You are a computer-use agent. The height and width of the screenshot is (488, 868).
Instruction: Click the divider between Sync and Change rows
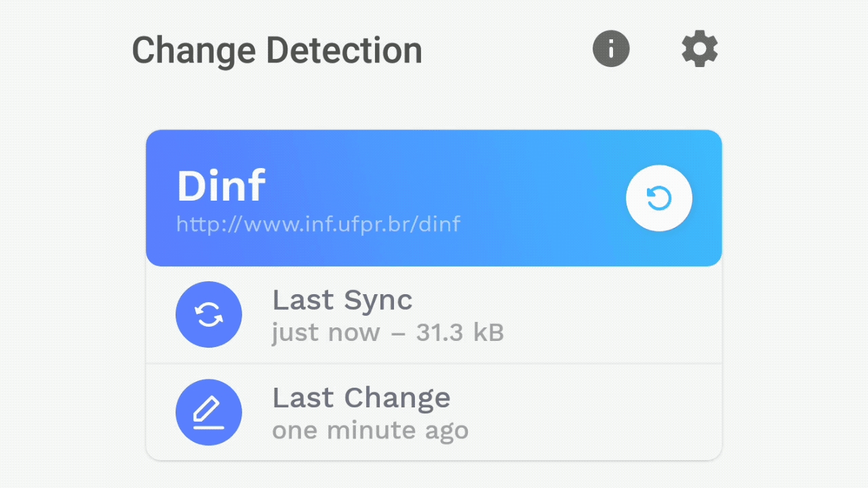tap(434, 364)
